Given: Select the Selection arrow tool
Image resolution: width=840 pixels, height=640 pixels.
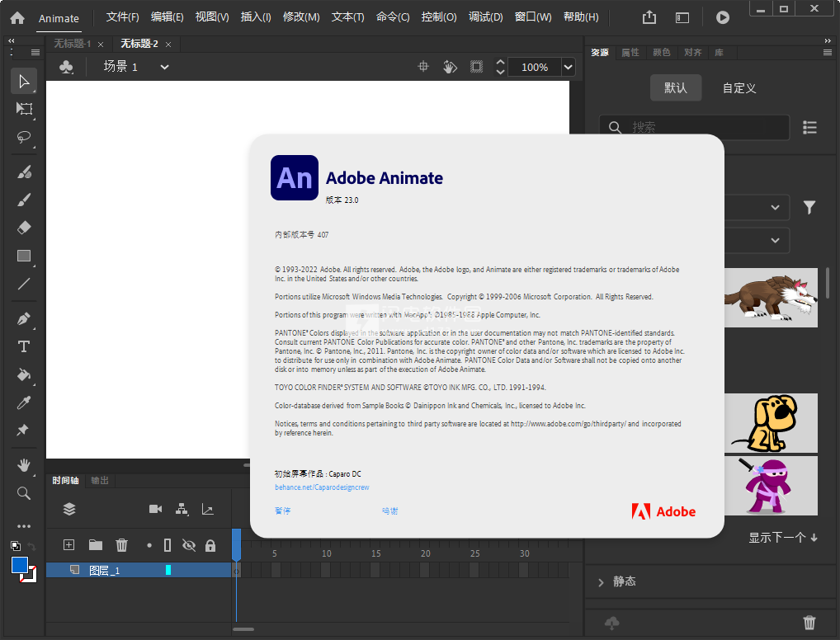Looking at the screenshot, I should click(x=24, y=82).
